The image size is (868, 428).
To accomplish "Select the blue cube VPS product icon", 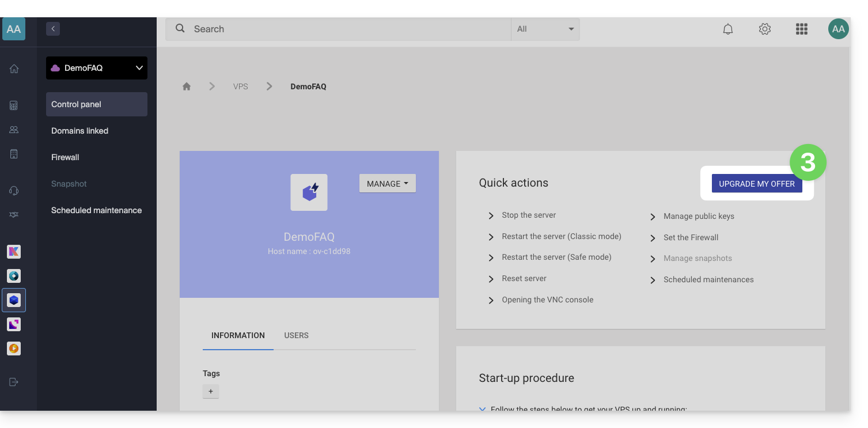I will click(x=14, y=300).
